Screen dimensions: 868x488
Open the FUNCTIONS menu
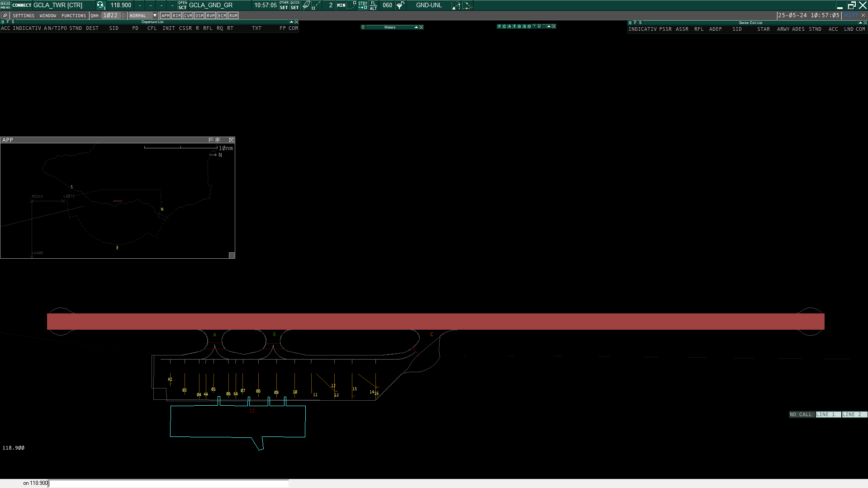(x=74, y=15)
